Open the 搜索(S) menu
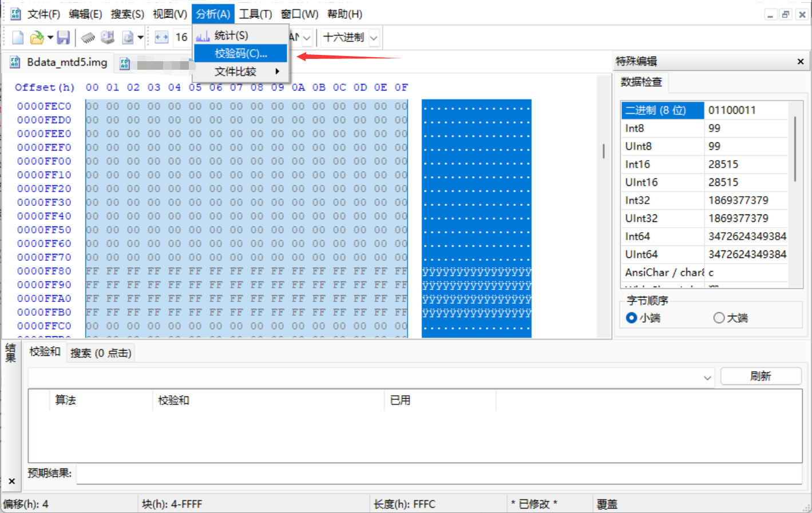This screenshot has width=812, height=513. (x=127, y=14)
